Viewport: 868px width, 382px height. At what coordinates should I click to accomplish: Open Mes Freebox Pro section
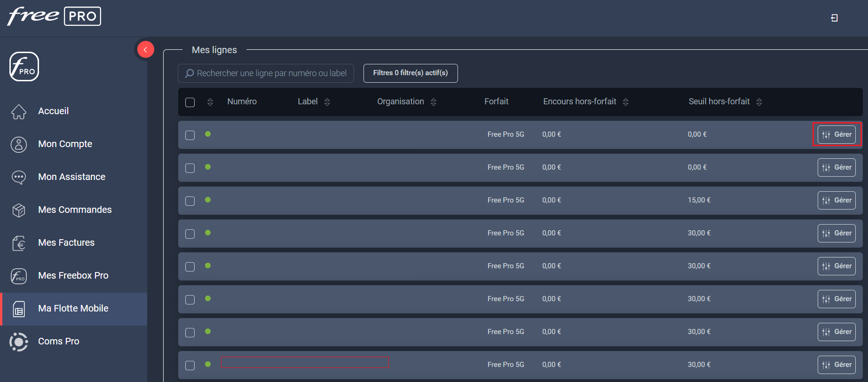[73, 276]
